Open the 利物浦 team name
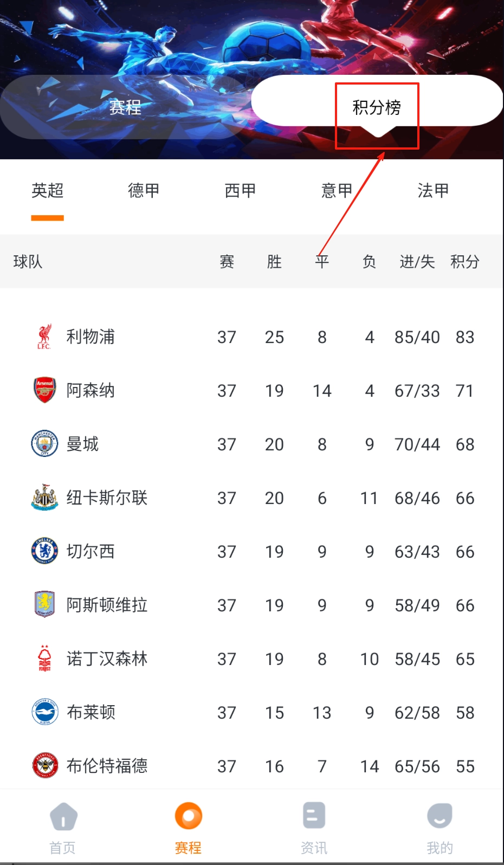The height and width of the screenshot is (865, 504). (91, 337)
